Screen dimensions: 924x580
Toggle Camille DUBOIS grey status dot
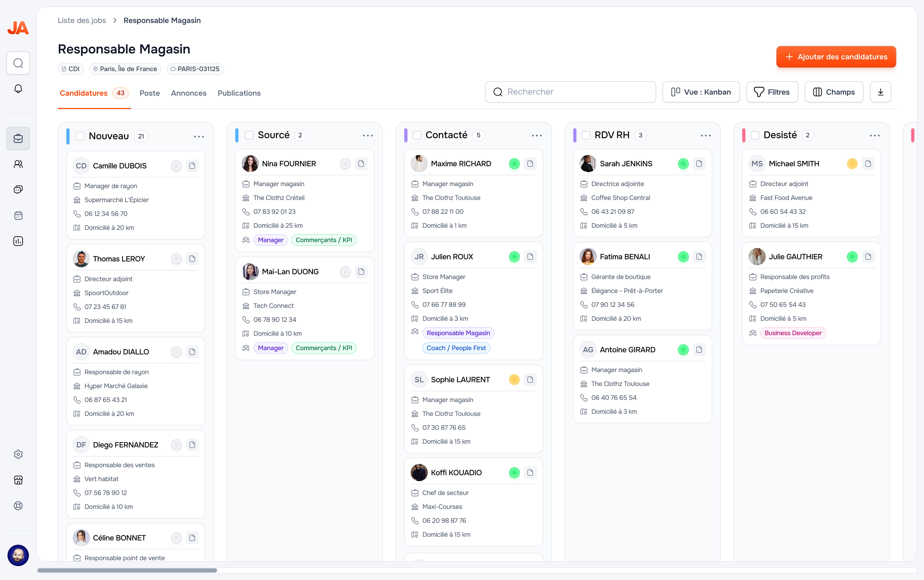176,166
